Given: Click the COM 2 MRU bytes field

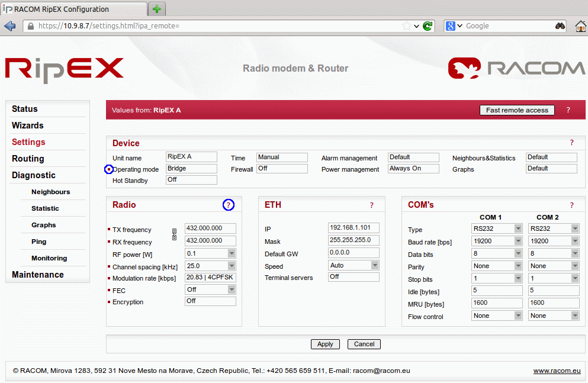Looking at the screenshot, I should point(554,303).
